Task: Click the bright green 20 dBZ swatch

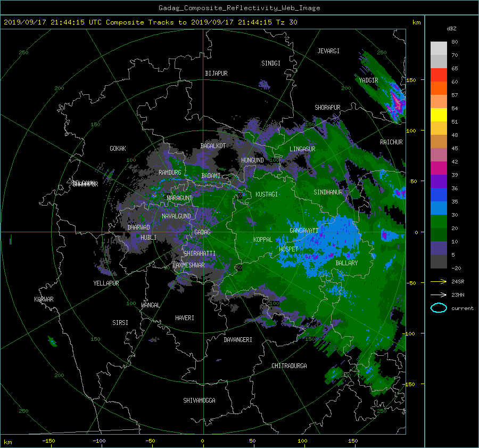Action: click(x=439, y=222)
